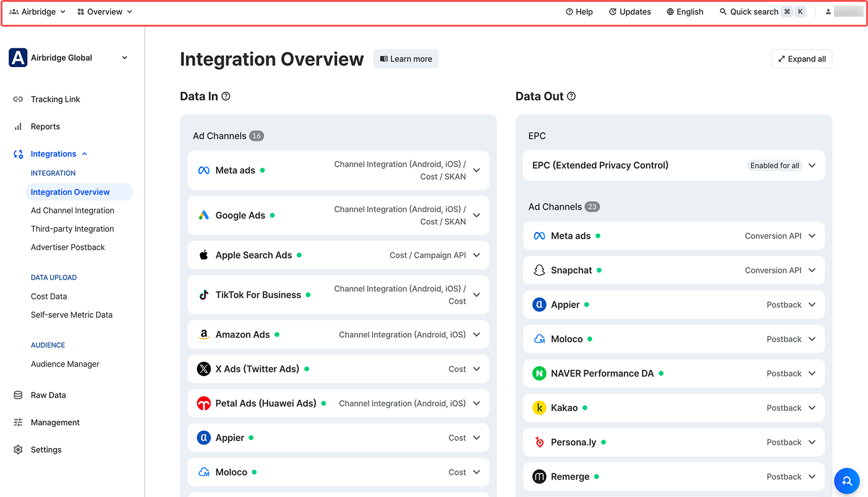
Task: Open the Overview dropdown in top bar
Action: tap(105, 12)
